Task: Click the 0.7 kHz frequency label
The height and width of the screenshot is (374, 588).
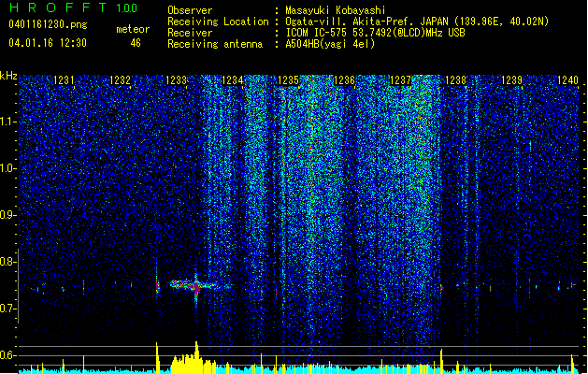Action: click(x=8, y=309)
